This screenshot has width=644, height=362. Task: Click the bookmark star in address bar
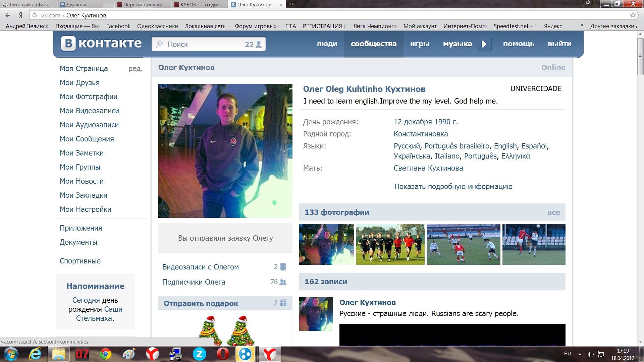633,15
